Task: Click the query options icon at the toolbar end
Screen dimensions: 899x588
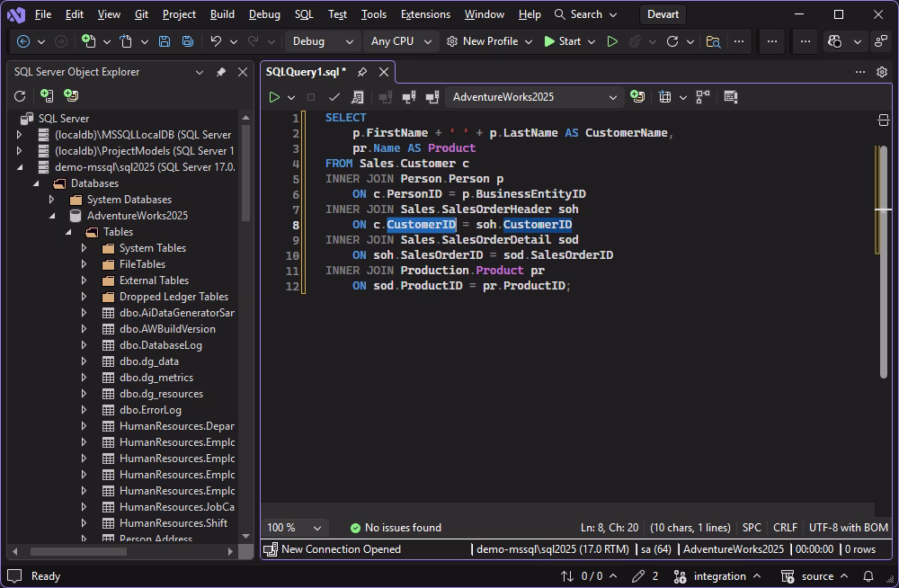Action: coord(730,97)
